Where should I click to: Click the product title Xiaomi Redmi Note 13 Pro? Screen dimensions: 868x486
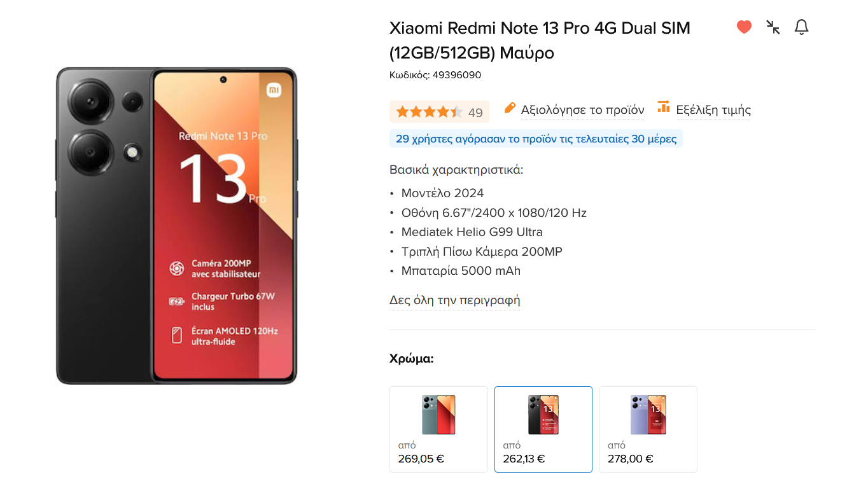click(x=540, y=40)
